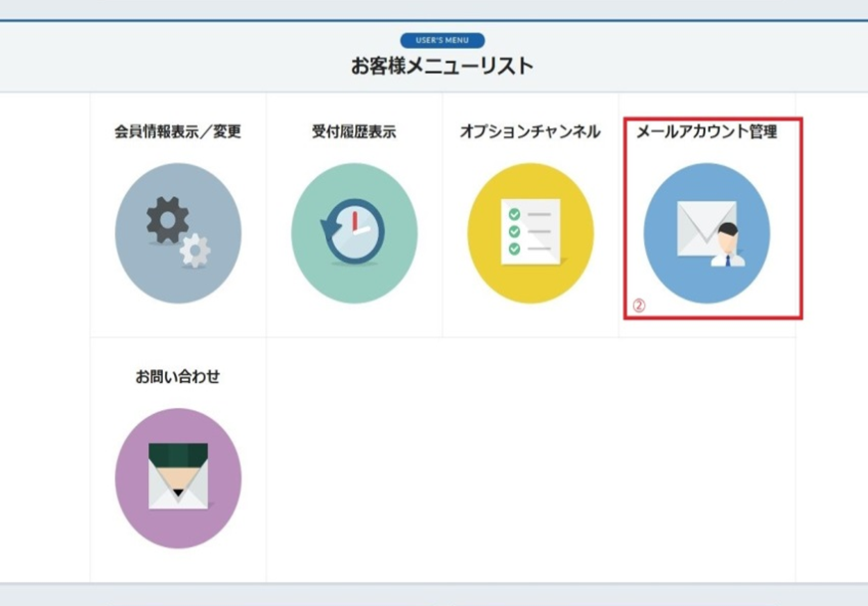Open the メールアカウント管理 title link
This screenshot has width=868, height=606.
pos(707,131)
